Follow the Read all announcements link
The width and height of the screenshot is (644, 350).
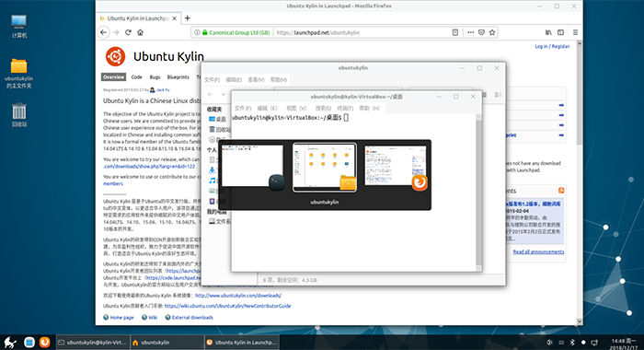pos(538,251)
